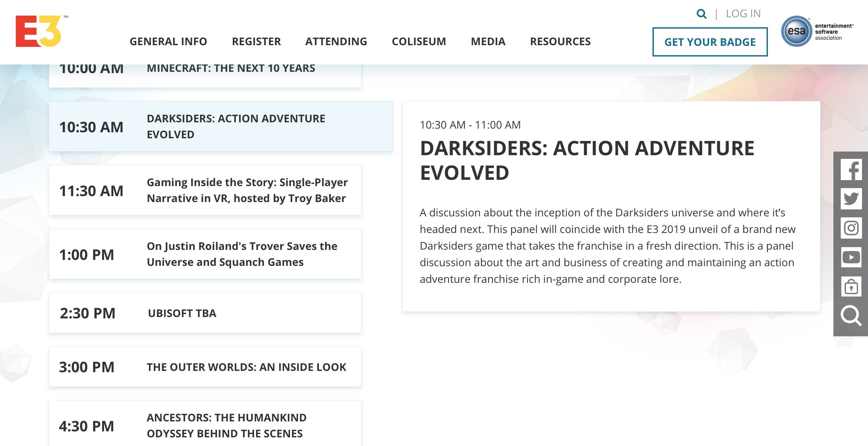The width and height of the screenshot is (868, 446).
Task: Open the Attending menu
Action: point(336,42)
